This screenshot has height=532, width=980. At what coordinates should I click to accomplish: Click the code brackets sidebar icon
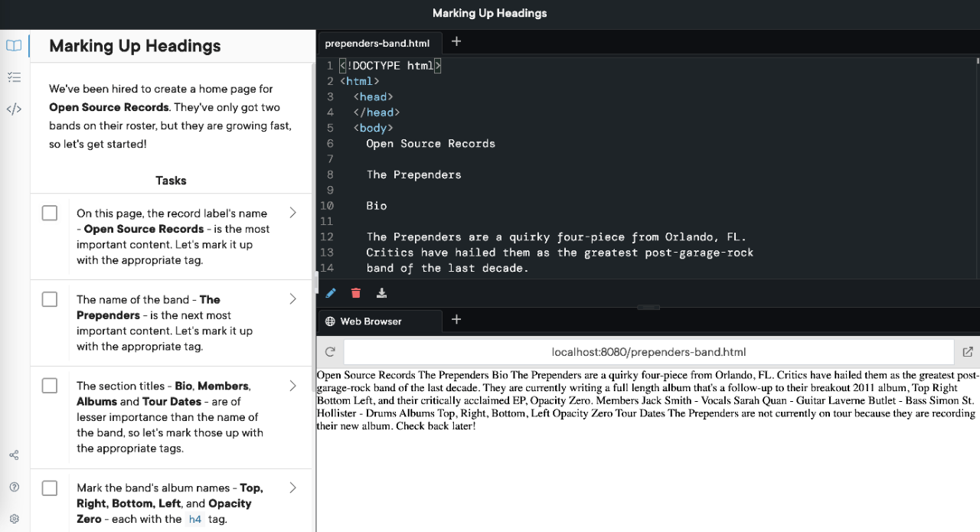[x=14, y=109]
